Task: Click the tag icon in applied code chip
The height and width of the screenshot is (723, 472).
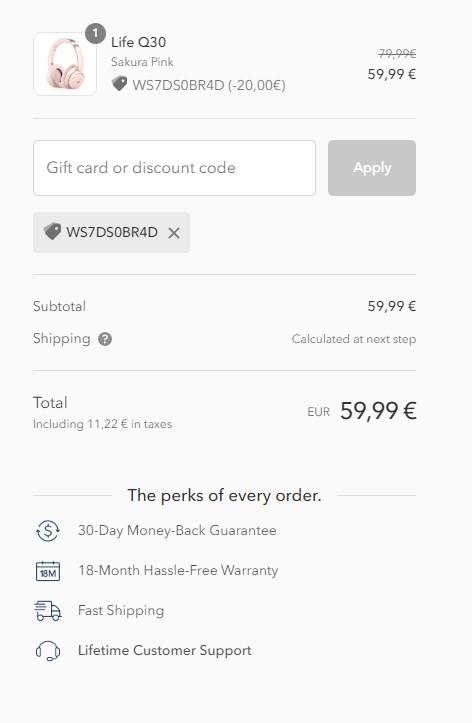Action: point(52,231)
